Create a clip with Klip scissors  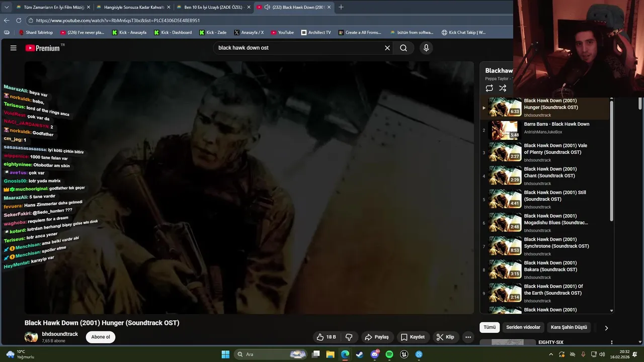[445, 337]
